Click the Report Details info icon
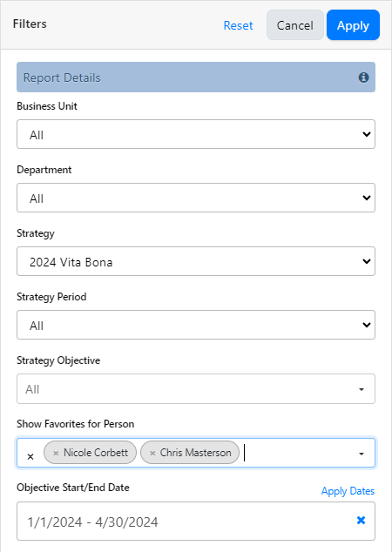Viewport: 392px width, 552px height. point(363,77)
